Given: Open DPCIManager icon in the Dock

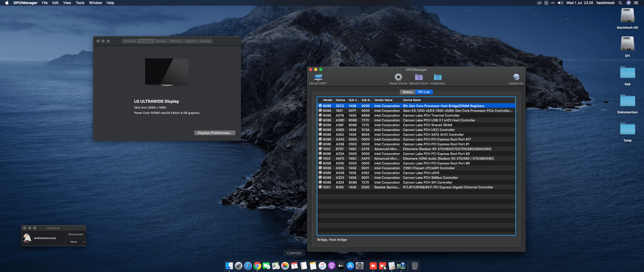Looking at the screenshot, I should (401, 266).
